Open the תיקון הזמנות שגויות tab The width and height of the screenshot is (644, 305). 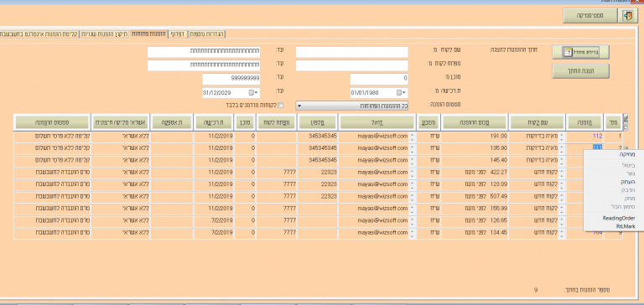pyautogui.click(x=104, y=34)
